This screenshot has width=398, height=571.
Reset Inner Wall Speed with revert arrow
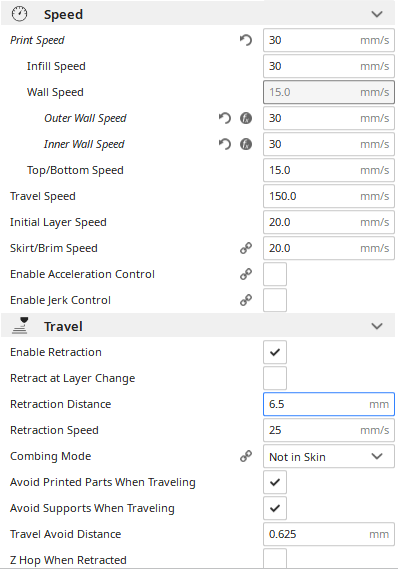(x=225, y=144)
